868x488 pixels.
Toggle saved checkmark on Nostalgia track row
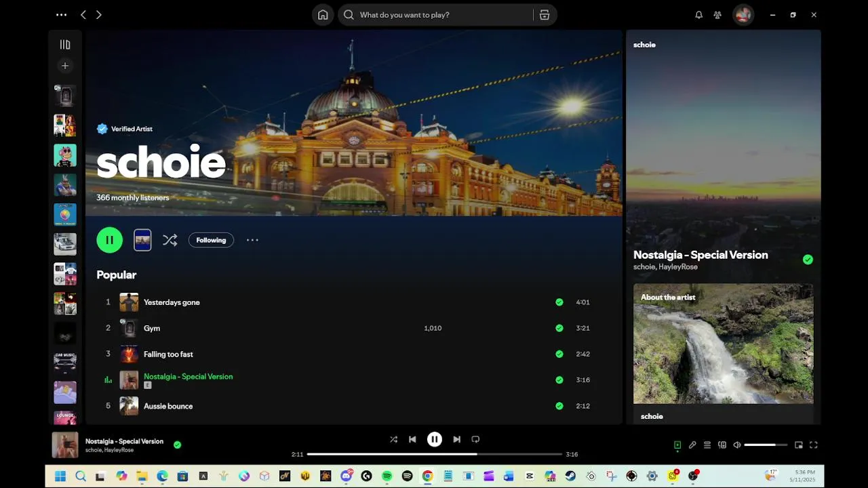559,380
